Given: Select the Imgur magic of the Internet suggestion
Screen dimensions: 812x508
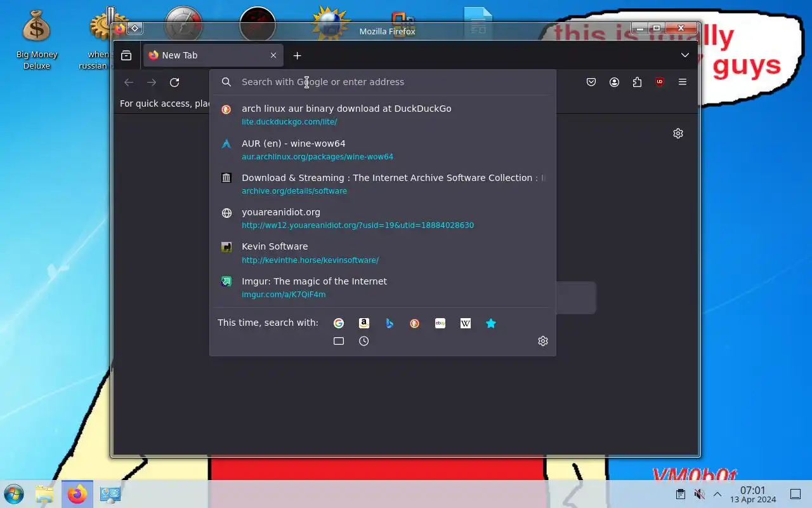Looking at the screenshot, I should tap(383, 287).
